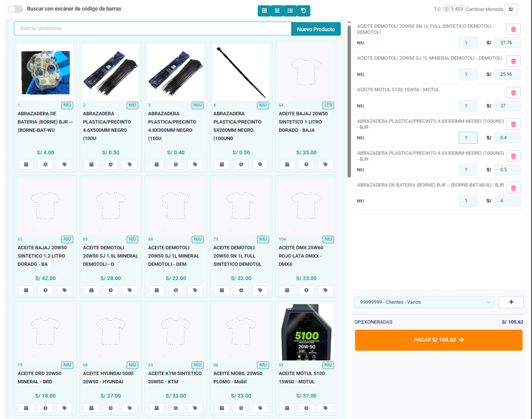Click LTR unit badge on ACEITE BAJAJ card
The height and width of the screenshot is (419, 532).
click(328, 105)
